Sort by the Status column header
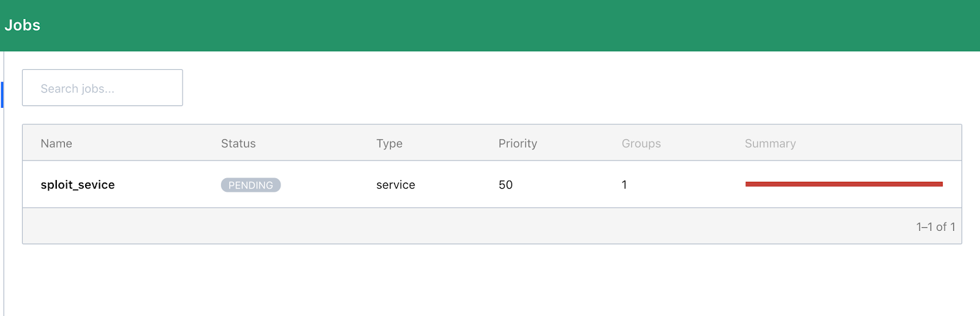 pos(238,143)
